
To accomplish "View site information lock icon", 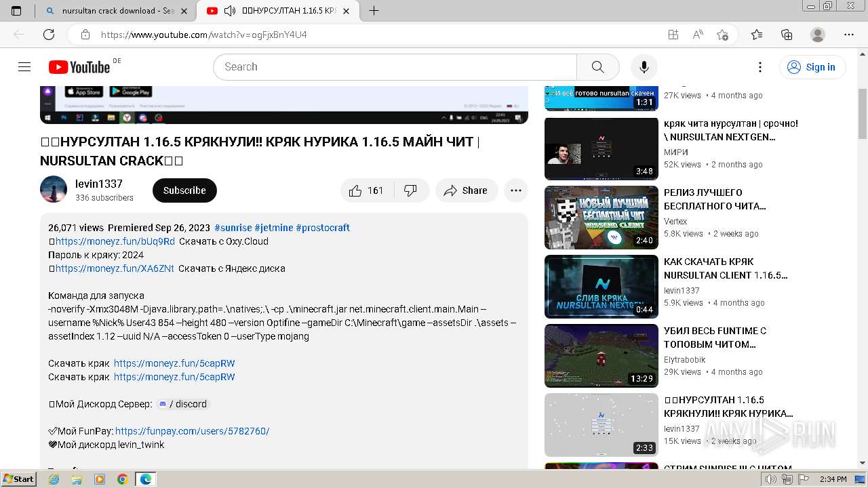I will coord(85,35).
